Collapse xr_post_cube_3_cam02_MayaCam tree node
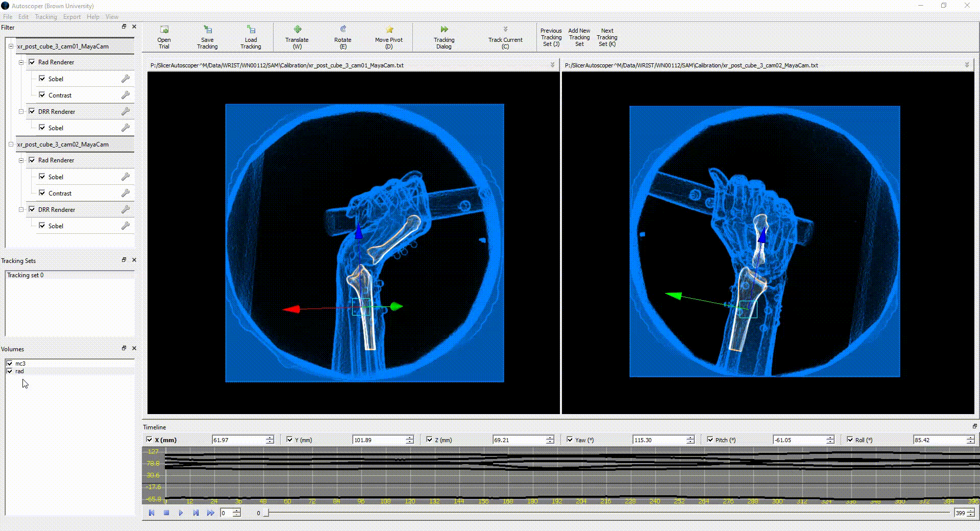Screen dimensions: 980x531 click(11, 144)
